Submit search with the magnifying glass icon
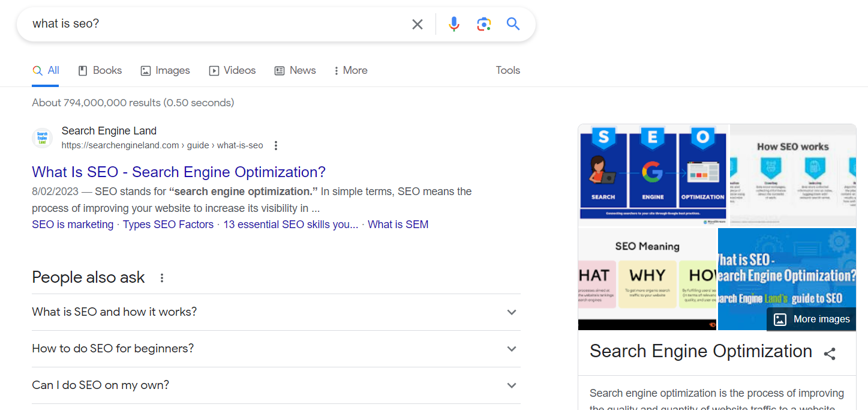 [x=513, y=24]
